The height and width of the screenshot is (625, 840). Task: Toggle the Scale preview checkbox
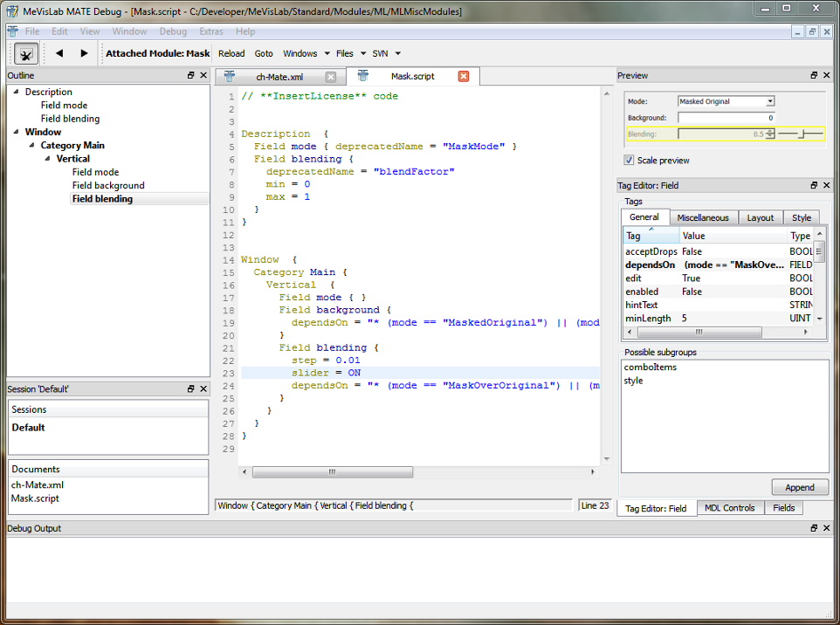point(629,161)
